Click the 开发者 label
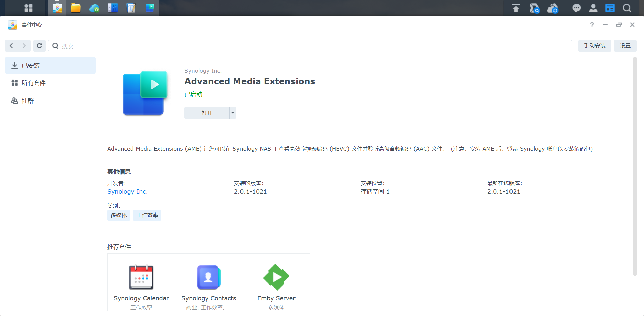Screen dimensions: 644x316 (116, 183)
